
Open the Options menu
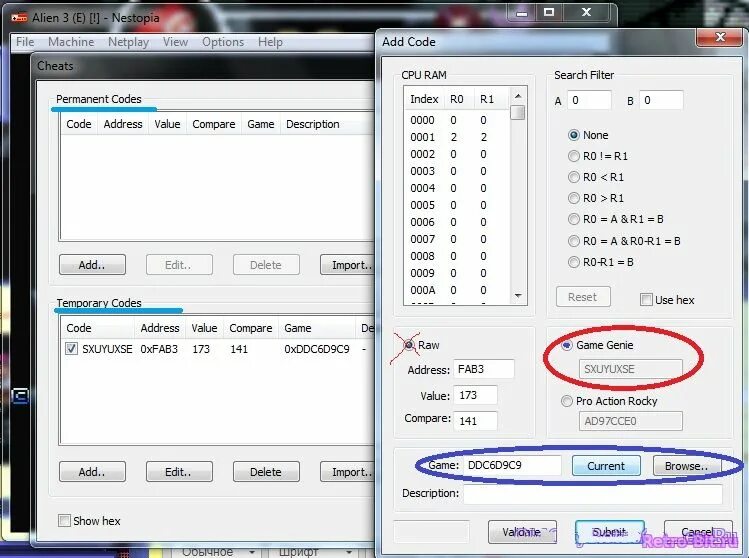coord(223,42)
